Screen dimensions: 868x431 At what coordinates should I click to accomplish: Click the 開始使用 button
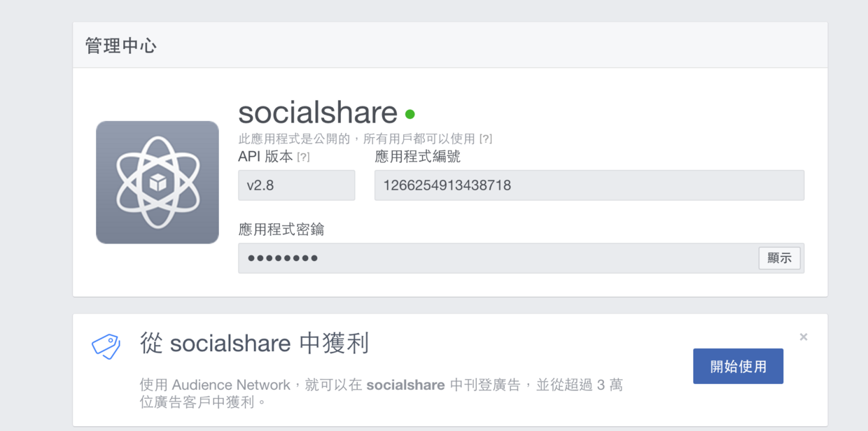(738, 367)
